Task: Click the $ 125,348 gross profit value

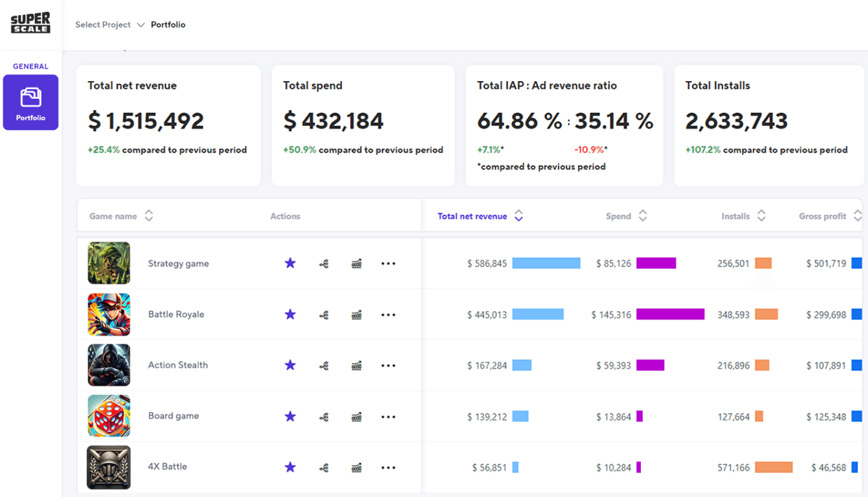Action: (x=826, y=417)
